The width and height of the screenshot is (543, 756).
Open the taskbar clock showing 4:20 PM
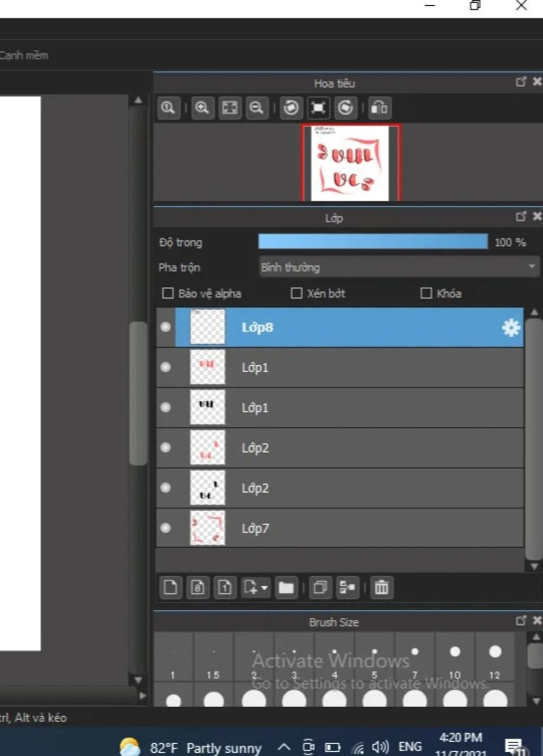460,745
